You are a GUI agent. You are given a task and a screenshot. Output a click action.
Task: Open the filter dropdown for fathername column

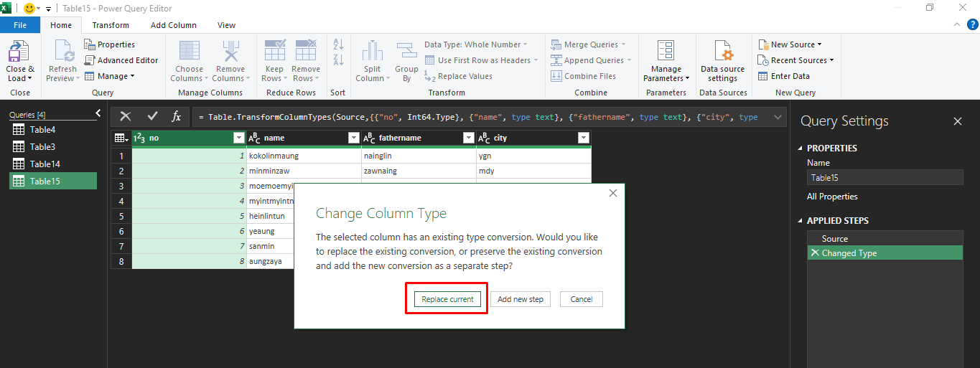(x=468, y=138)
